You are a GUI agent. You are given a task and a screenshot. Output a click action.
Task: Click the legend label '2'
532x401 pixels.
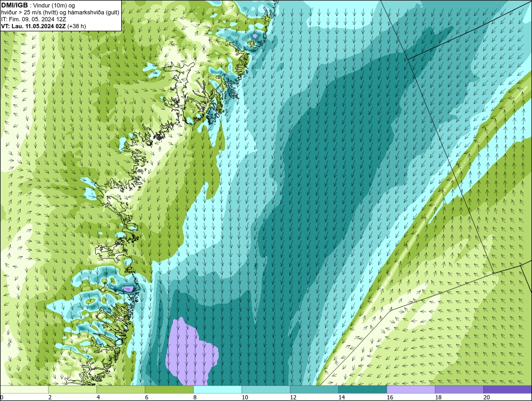(x=50, y=397)
